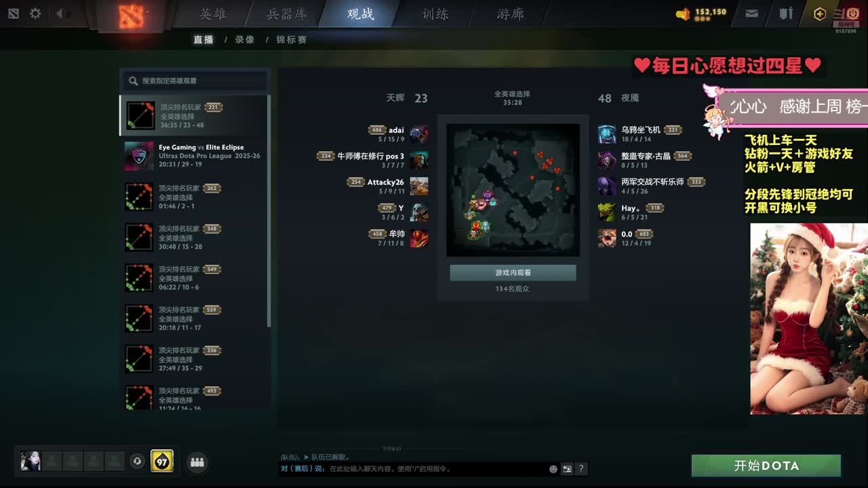Open the mail inbox icon
This screenshot has width=868, height=488.
pos(751,14)
